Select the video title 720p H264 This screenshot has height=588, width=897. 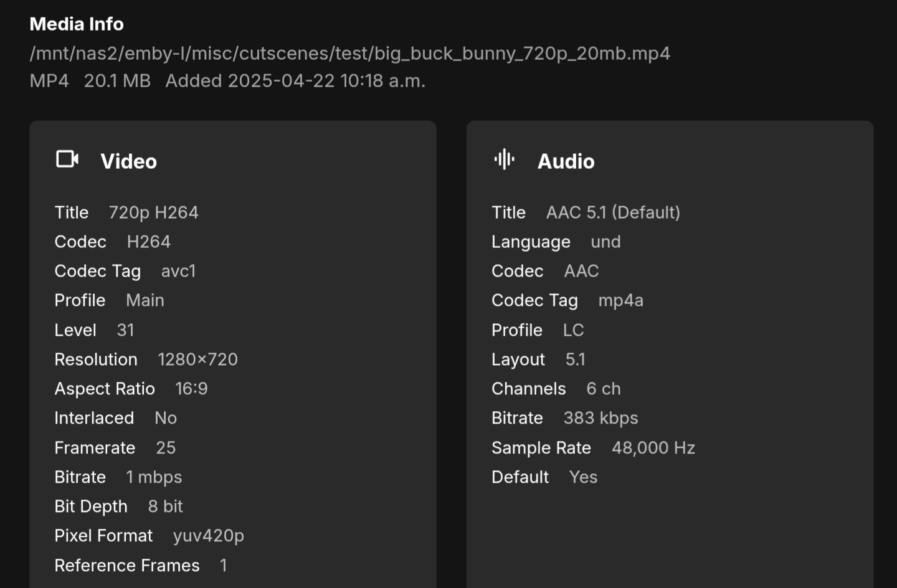[153, 212]
